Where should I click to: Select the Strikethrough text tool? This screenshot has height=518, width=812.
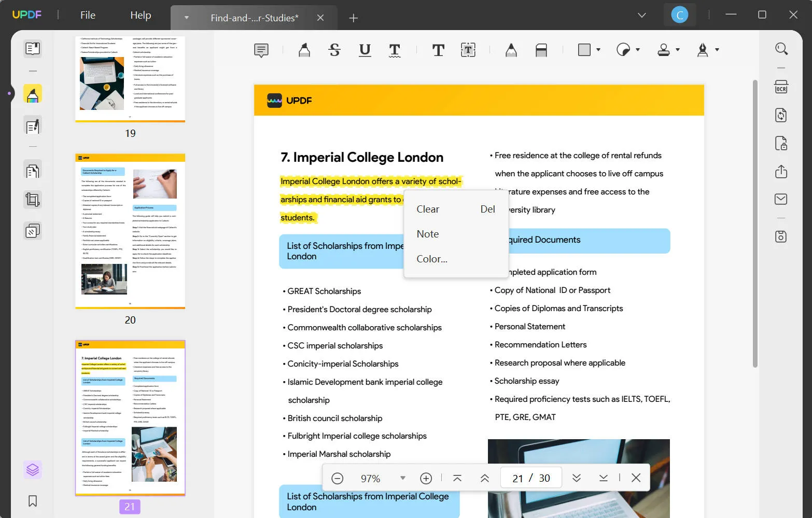pyautogui.click(x=334, y=50)
